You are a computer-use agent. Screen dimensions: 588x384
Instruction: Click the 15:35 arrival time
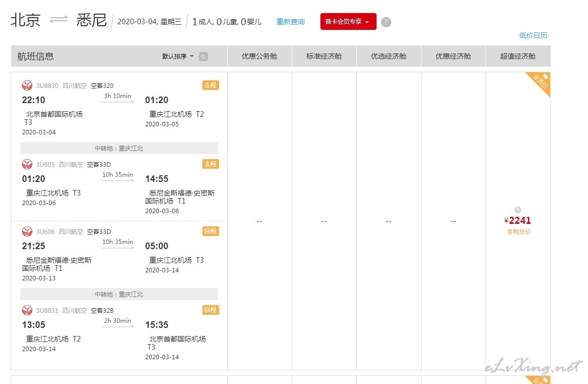157,325
